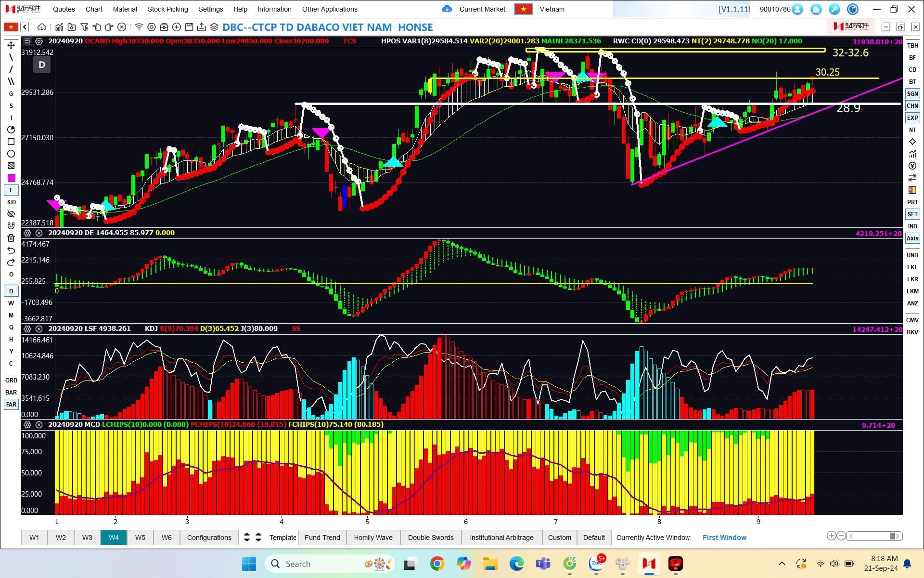Click the first up-down arrow stepper
Screen dimensions: 924x578
(x=247, y=537)
